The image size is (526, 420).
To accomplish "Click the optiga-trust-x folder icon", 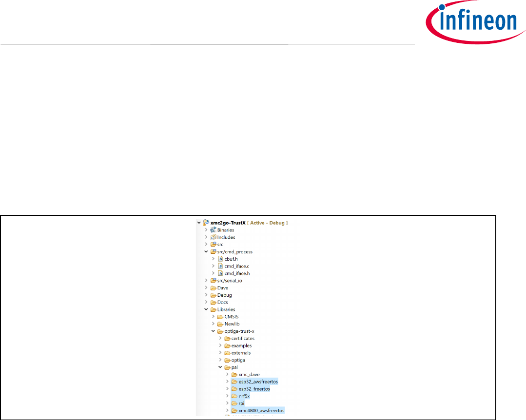I will pyautogui.click(x=220, y=331).
